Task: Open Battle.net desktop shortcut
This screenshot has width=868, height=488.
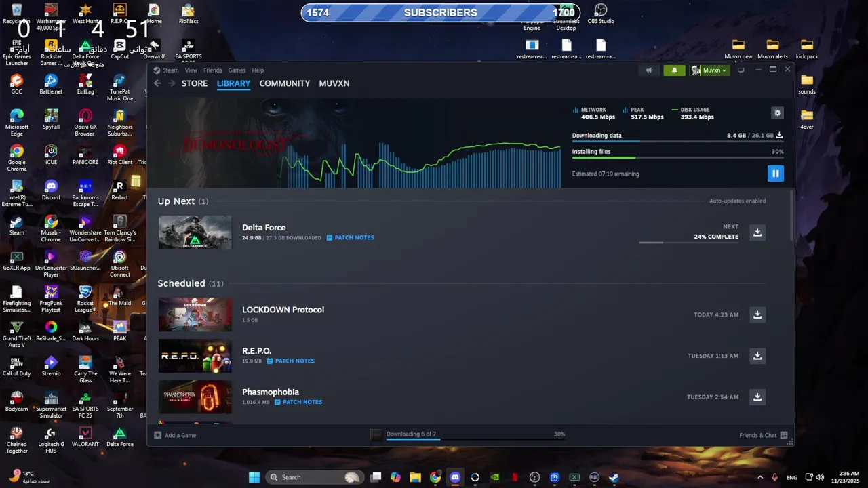Action: point(51,84)
